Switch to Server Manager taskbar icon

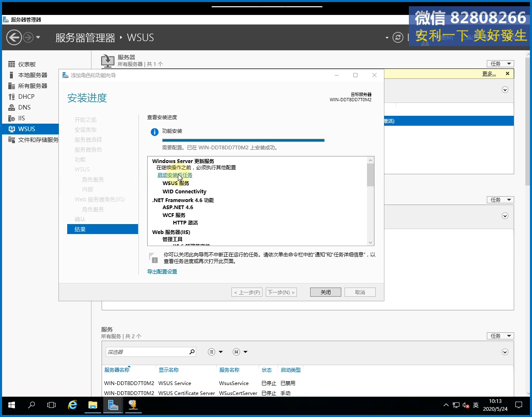(113, 405)
